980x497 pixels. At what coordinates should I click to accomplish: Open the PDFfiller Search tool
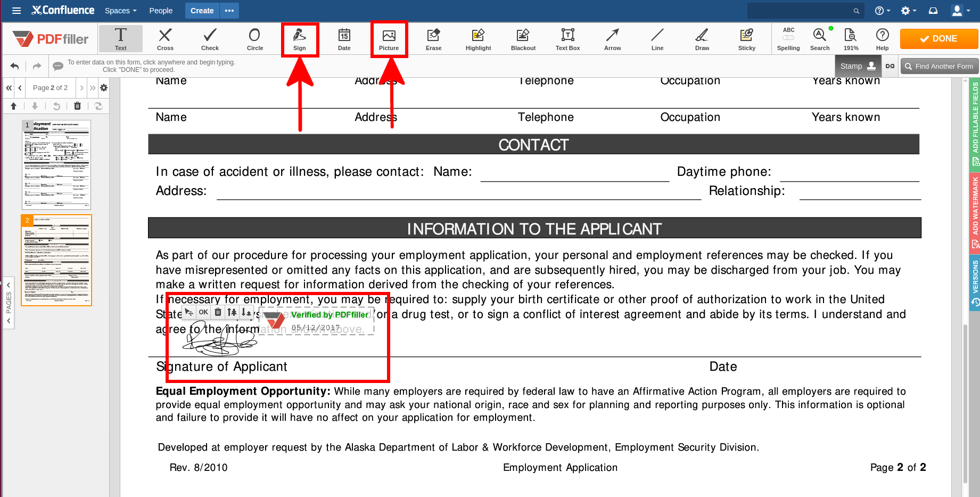[x=820, y=39]
